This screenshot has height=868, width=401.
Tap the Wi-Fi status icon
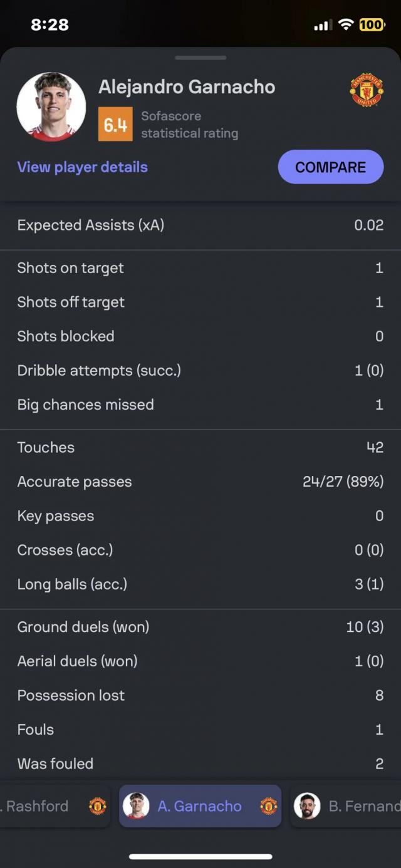[x=345, y=25]
